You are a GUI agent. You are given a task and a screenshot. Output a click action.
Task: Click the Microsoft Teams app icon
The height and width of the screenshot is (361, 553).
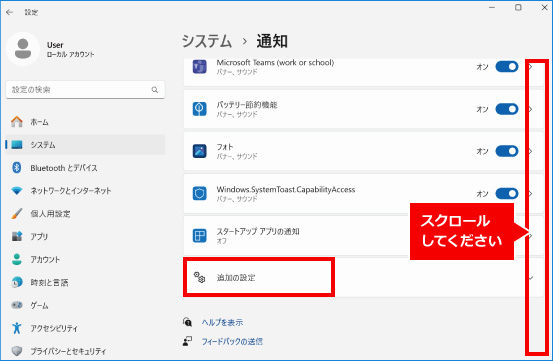click(x=200, y=67)
